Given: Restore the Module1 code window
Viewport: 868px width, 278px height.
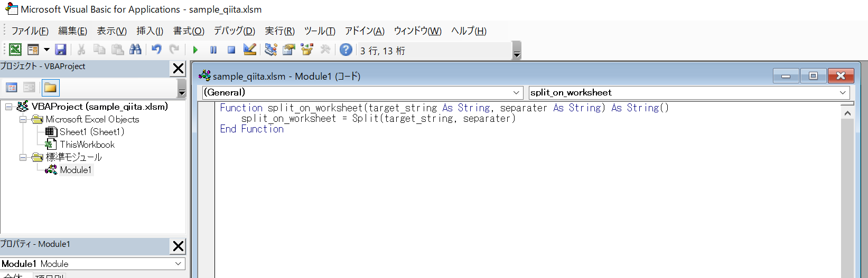Looking at the screenshot, I should pyautogui.click(x=813, y=76).
